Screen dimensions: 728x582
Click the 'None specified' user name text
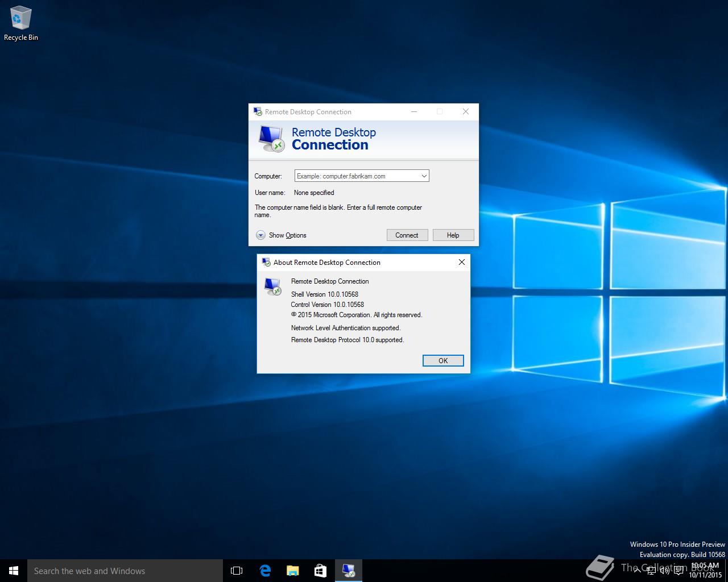point(314,193)
